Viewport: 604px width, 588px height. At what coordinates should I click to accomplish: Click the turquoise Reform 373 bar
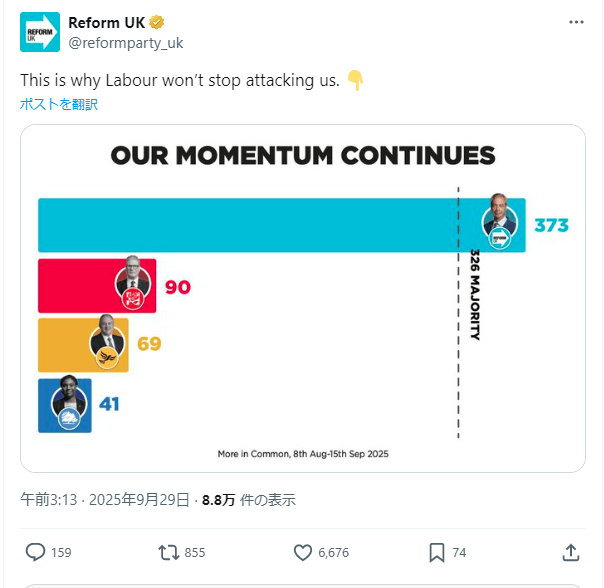282,225
